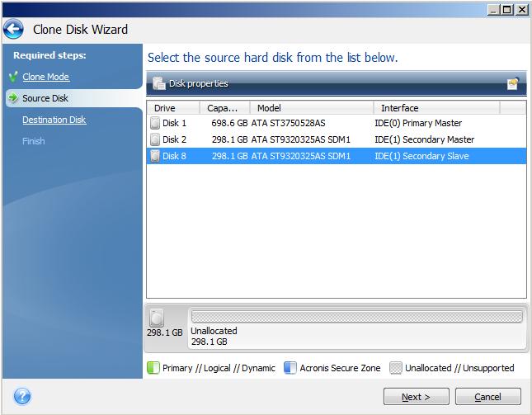Click the Next button

[x=416, y=396]
